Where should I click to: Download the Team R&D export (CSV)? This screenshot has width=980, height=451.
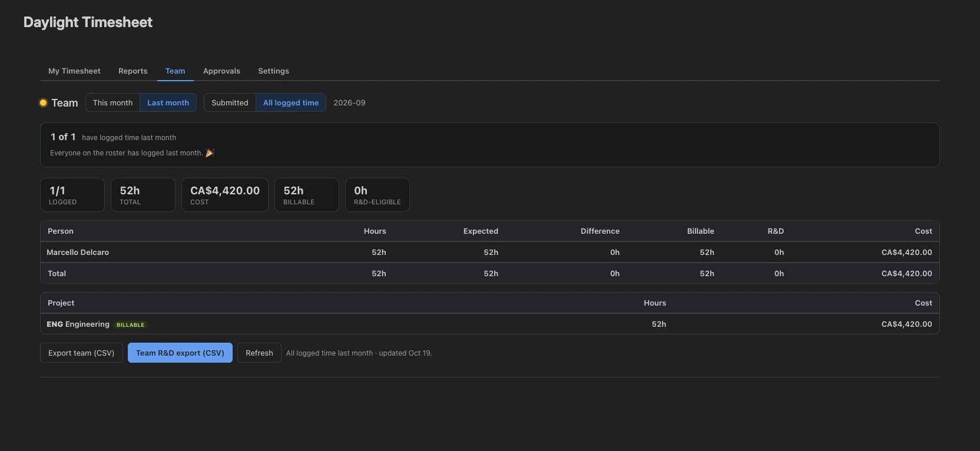tap(180, 353)
